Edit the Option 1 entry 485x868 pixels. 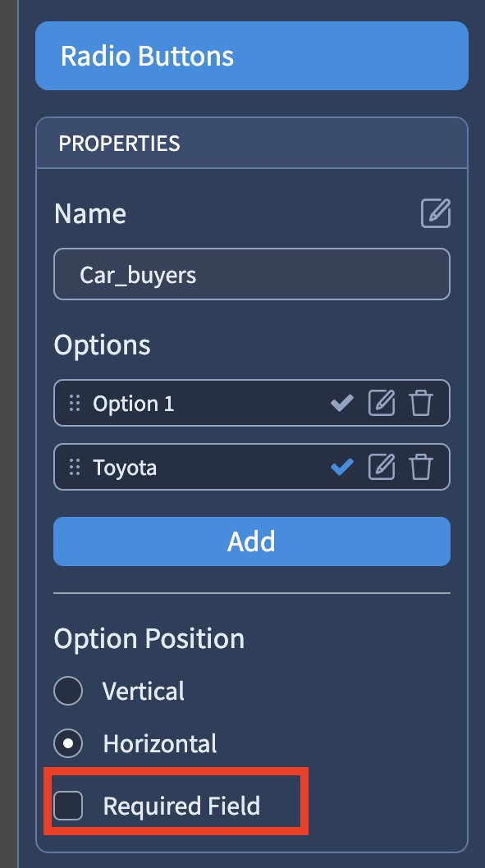382,403
